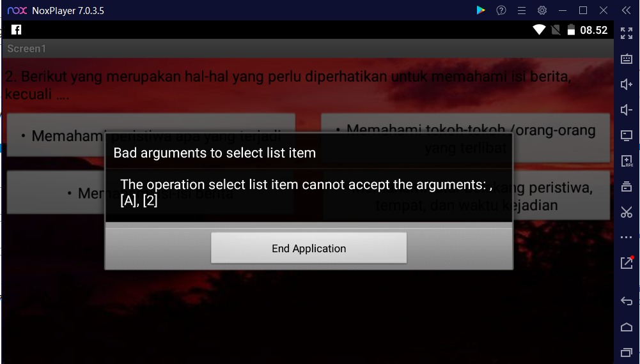
Task: Take screenshot with scissors icon
Action: click(x=626, y=212)
